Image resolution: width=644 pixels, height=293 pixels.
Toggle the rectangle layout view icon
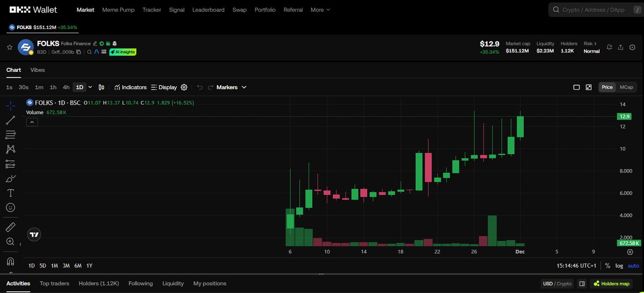pyautogui.click(x=576, y=87)
